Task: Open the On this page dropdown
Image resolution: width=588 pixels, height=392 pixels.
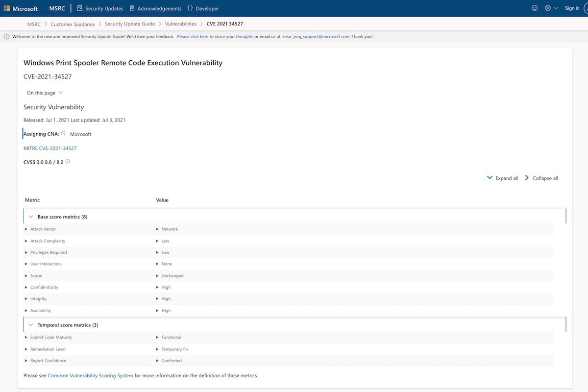Action: click(45, 93)
